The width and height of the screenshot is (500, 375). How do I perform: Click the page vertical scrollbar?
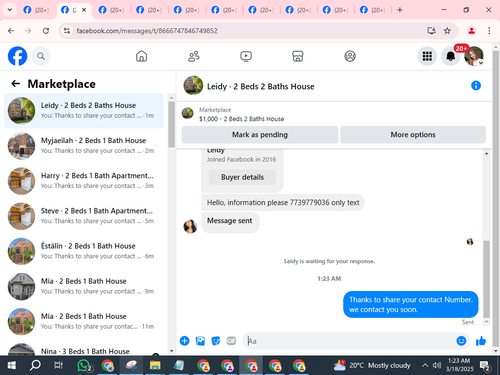pyautogui.click(x=496, y=197)
